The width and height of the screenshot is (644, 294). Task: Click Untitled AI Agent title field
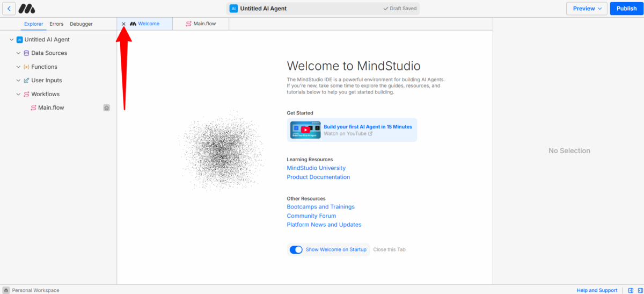[x=323, y=9]
